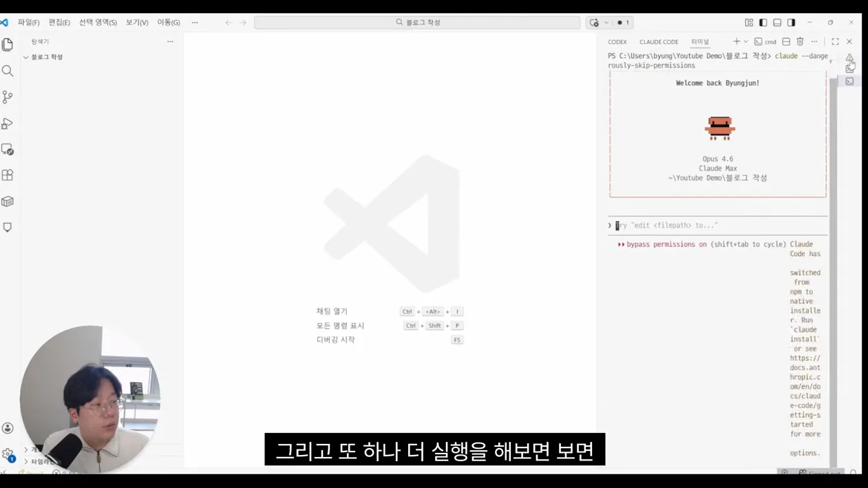The height and width of the screenshot is (488, 868).
Task: Switch to the CODEX panel tab
Action: click(617, 42)
